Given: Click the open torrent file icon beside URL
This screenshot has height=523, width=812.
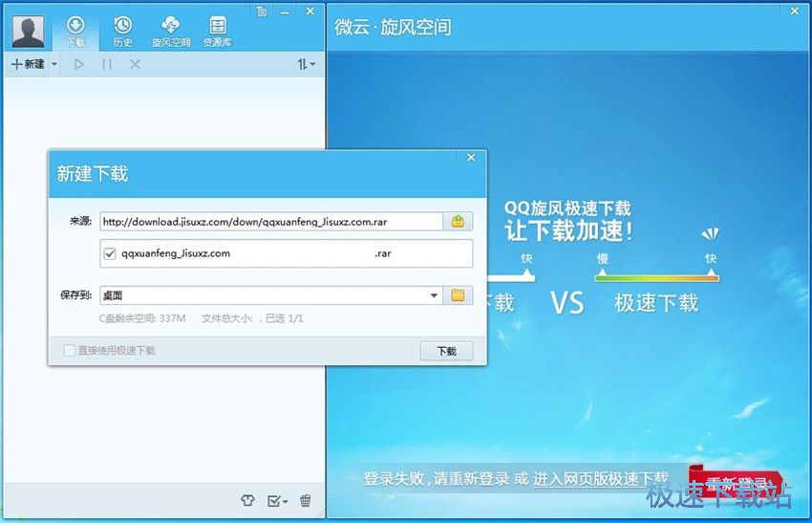Looking at the screenshot, I should (x=458, y=222).
